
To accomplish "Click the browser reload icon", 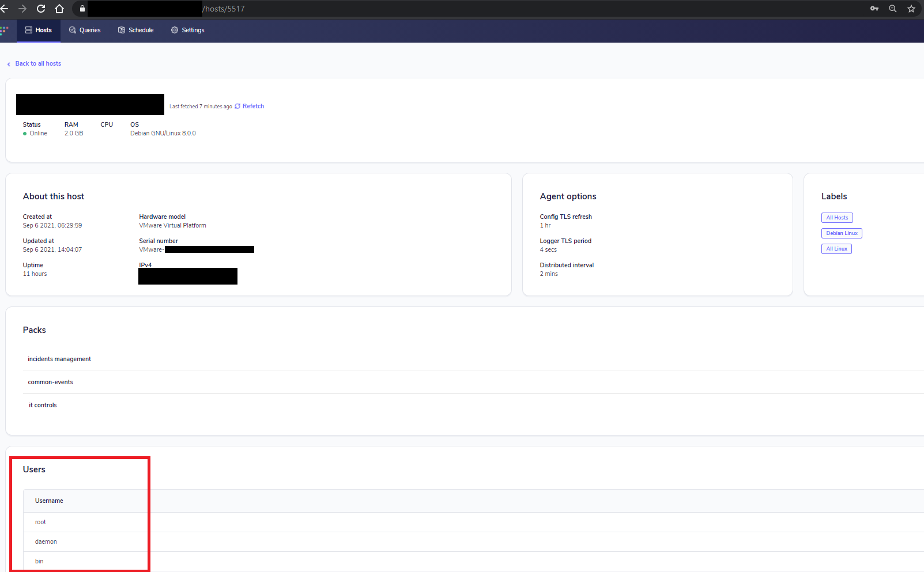I will (40, 9).
